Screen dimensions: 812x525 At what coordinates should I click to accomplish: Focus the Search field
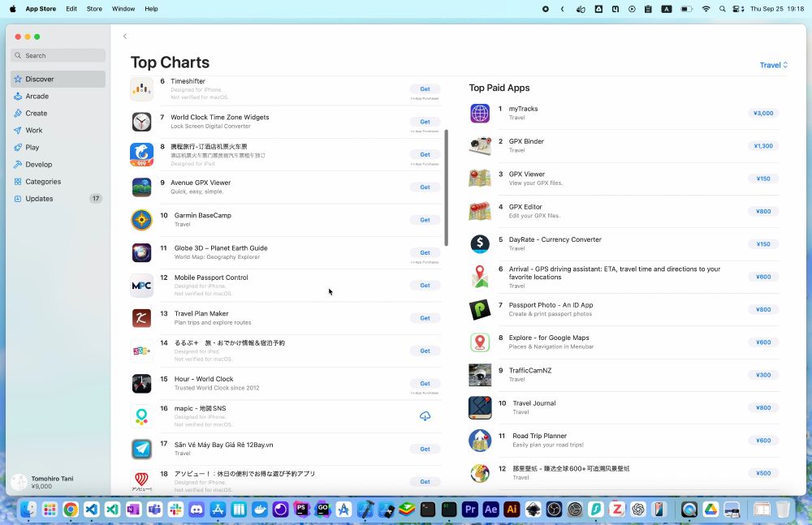pos(58,55)
